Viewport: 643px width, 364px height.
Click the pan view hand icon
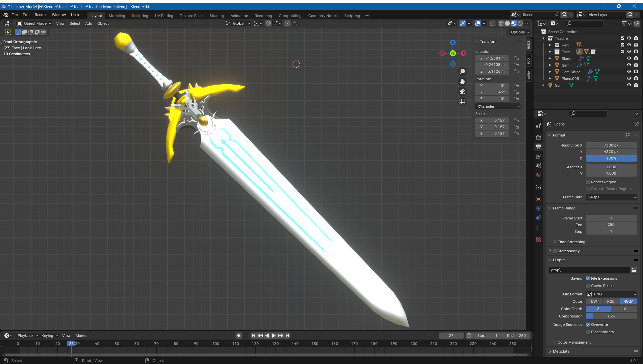(462, 82)
